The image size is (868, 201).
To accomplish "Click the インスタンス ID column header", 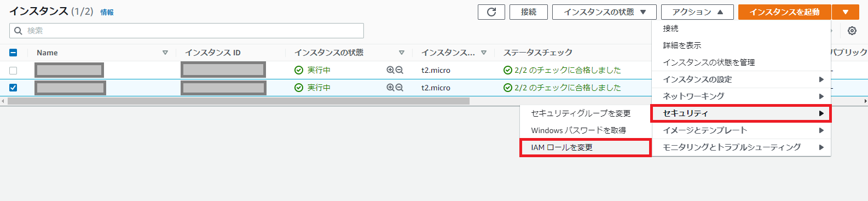I will [x=213, y=53].
